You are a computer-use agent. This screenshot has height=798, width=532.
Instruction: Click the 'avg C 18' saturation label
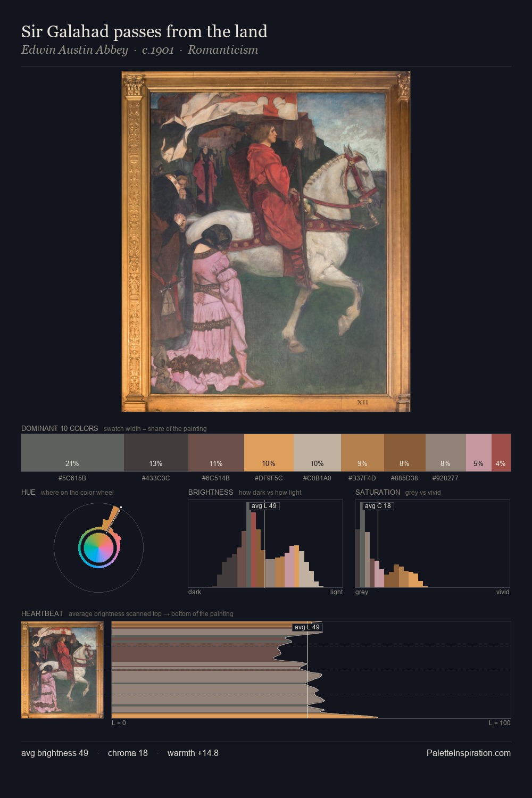(x=378, y=506)
